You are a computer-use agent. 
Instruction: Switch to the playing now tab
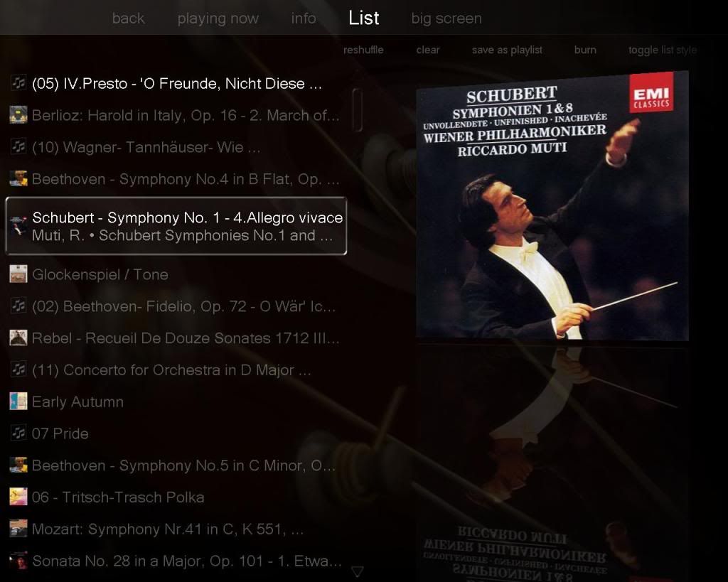coord(218,18)
